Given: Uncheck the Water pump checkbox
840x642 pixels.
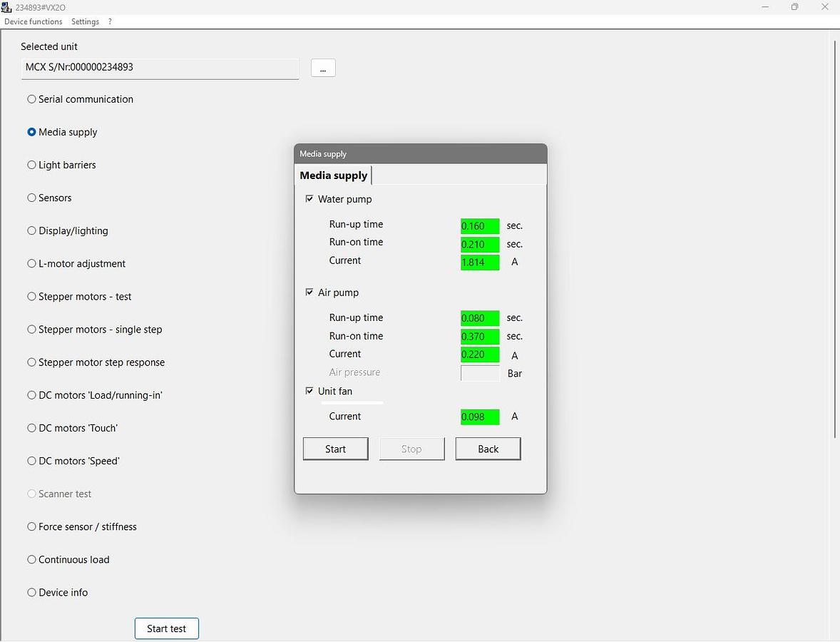Looking at the screenshot, I should point(309,199).
